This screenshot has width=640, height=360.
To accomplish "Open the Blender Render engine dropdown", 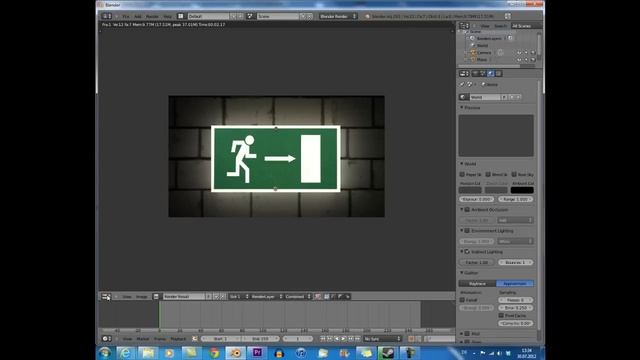I will click(x=338, y=16).
